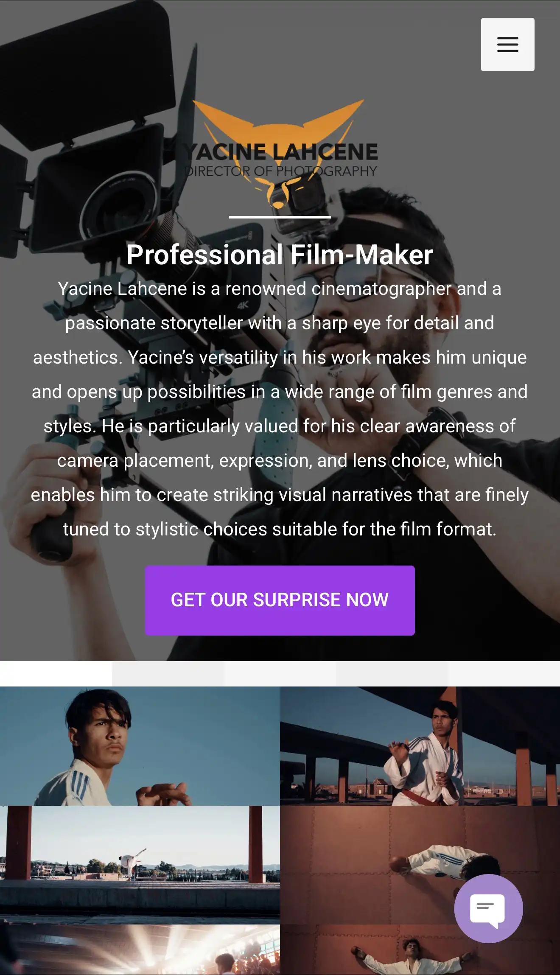Click the white divider line under logo
This screenshot has height=975, width=560.
point(280,217)
